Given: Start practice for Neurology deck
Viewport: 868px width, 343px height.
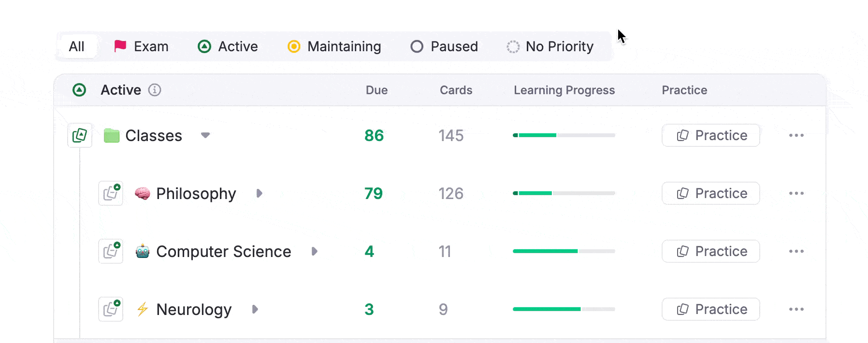Looking at the screenshot, I should pyautogui.click(x=710, y=309).
